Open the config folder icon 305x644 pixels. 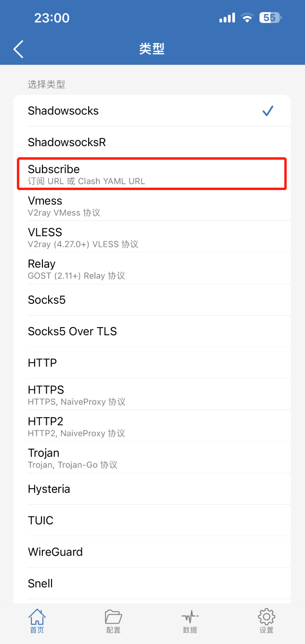coord(113,617)
